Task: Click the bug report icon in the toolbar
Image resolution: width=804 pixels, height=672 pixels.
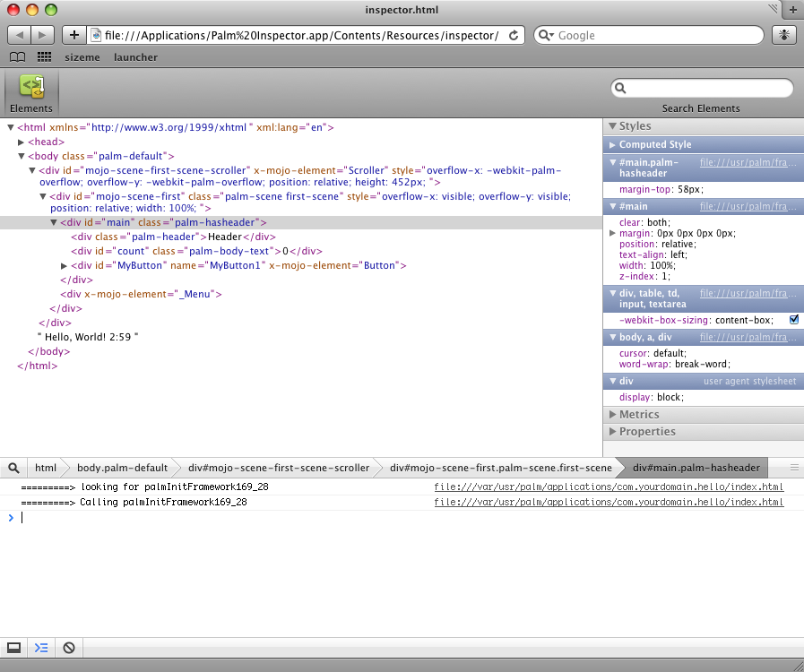Action: coord(783,35)
